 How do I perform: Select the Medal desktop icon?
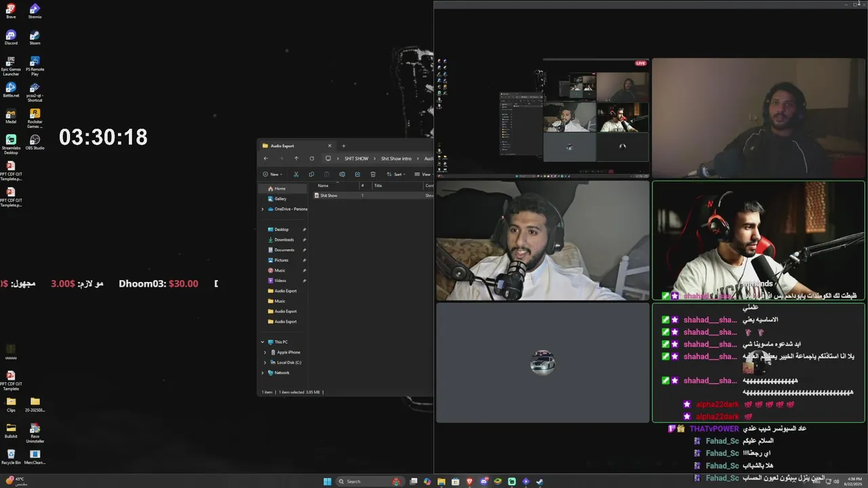pyautogui.click(x=11, y=117)
